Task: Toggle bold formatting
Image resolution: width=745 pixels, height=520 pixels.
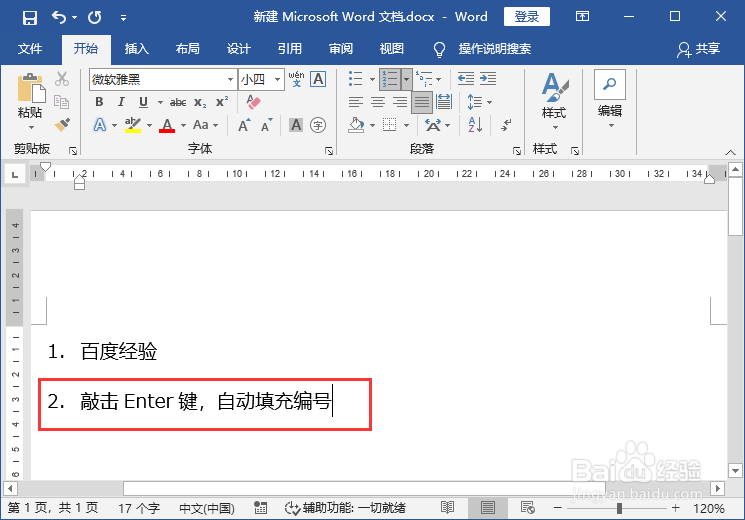Action: pyautogui.click(x=99, y=102)
